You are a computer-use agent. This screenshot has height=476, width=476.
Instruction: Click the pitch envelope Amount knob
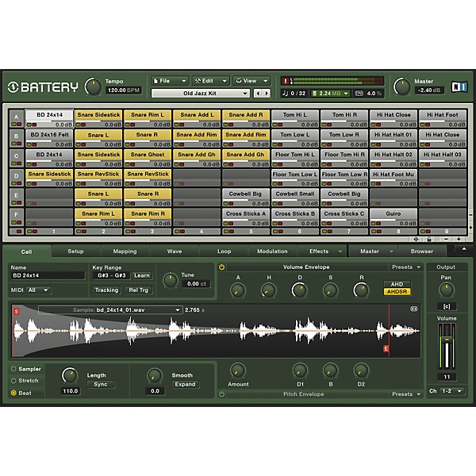tap(238, 370)
